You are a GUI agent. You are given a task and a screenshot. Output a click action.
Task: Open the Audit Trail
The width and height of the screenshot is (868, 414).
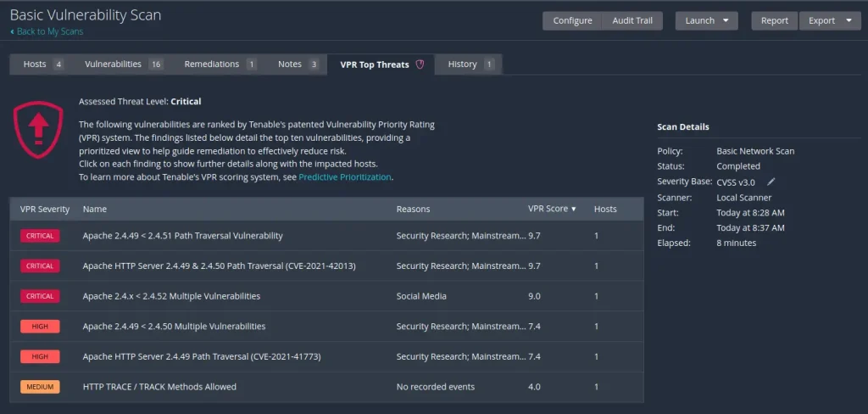[x=632, y=20]
